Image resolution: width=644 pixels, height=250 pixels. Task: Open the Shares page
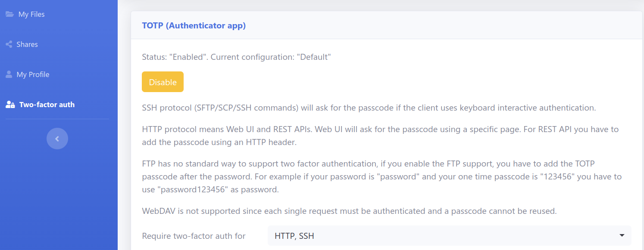(x=27, y=44)
